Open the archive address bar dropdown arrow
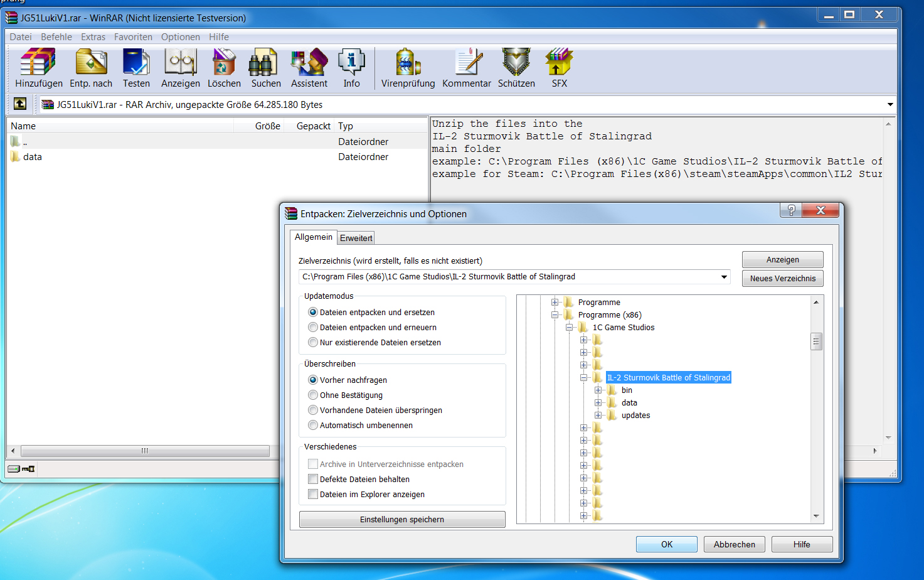 coord(890,104)
